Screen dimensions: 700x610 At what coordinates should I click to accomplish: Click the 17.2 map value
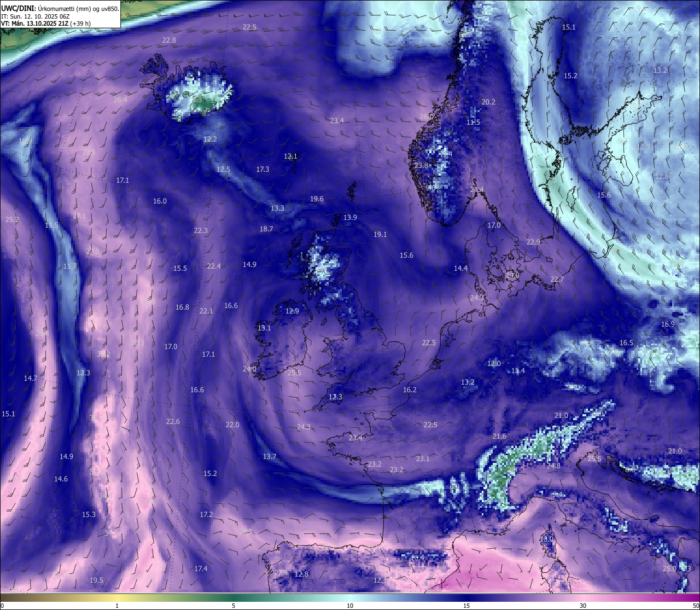pos(206,514)
